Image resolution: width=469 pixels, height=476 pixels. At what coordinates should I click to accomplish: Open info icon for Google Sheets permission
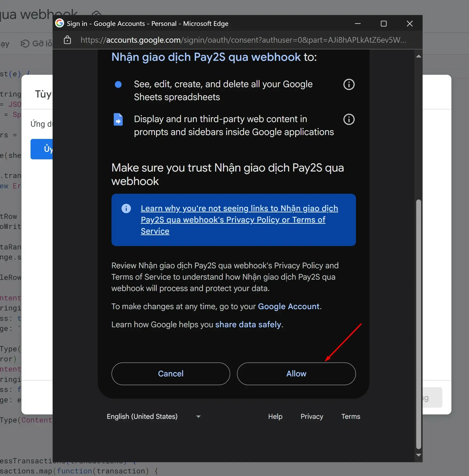349,84
